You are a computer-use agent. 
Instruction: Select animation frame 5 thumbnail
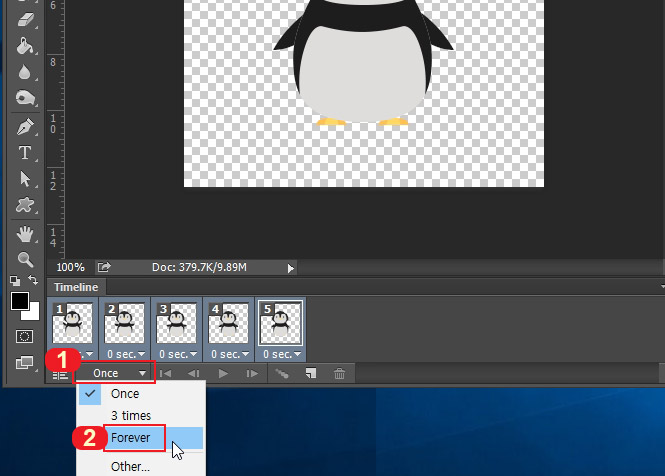tap(281, 323)
